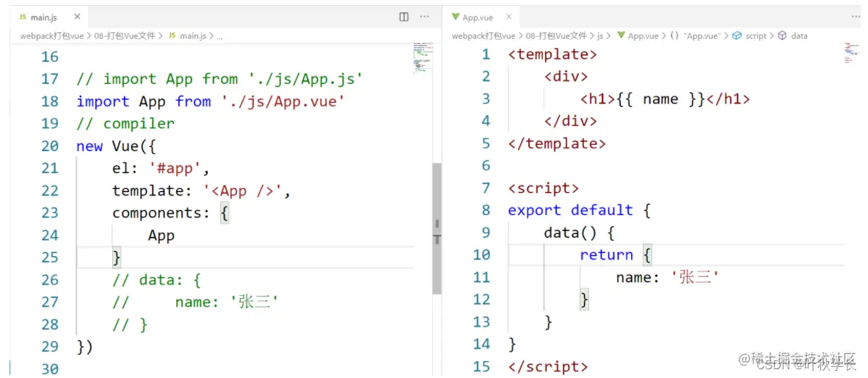This screenshot has height=378, width=868.
Task: Click line number 18 in main.js
Action: 49,101
